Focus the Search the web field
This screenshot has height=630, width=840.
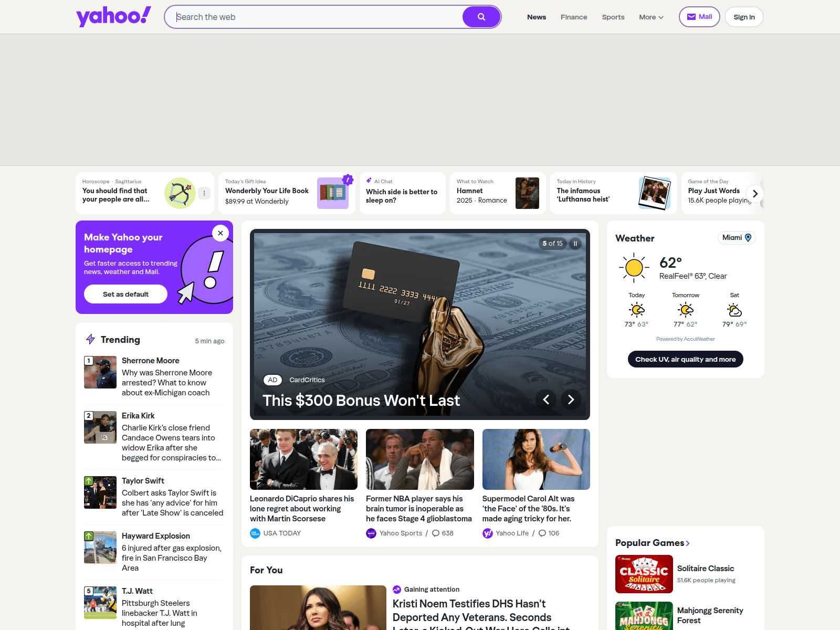[315, 17]
